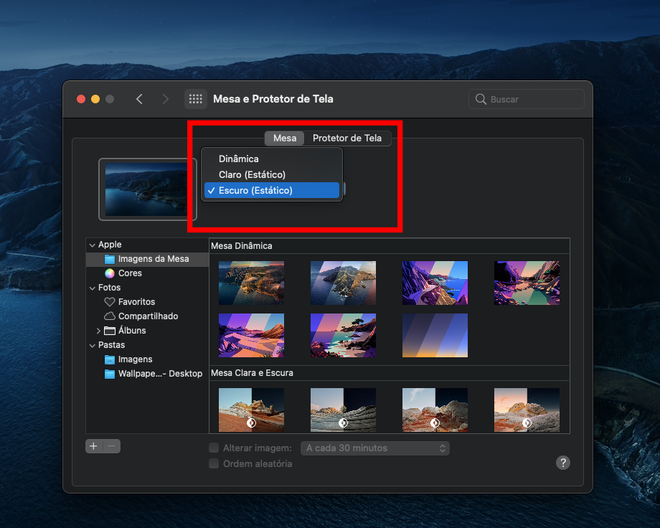
Task: Open the help question mark button
Action: click(x=563, y=462)
